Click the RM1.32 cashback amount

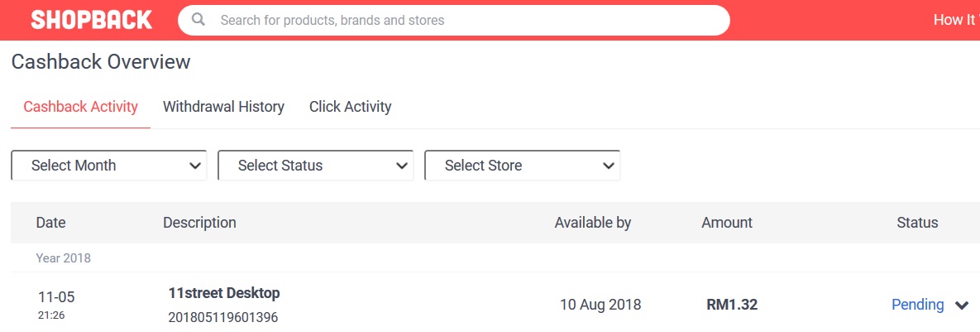tap(732, 305)
